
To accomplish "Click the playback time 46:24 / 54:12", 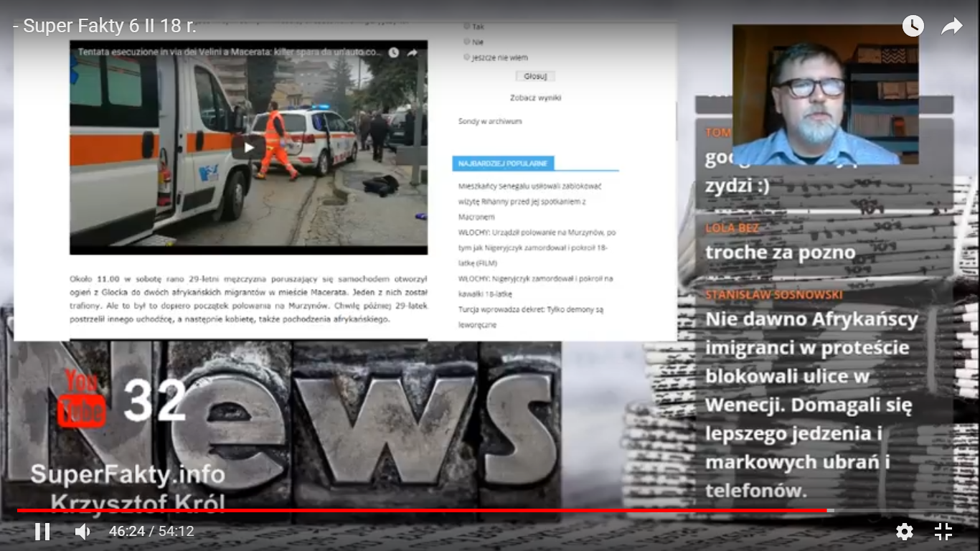I will [151, 532].
